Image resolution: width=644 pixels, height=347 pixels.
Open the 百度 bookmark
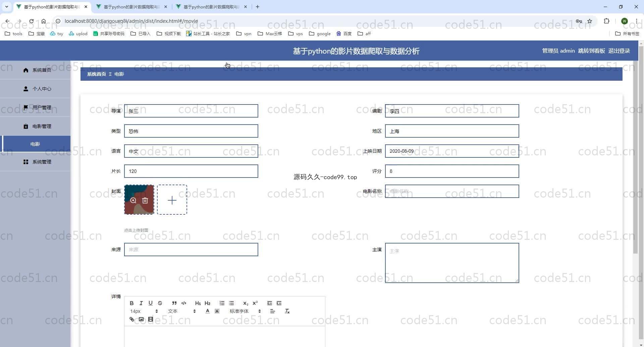pyautogui.click(x=344, y=33)
